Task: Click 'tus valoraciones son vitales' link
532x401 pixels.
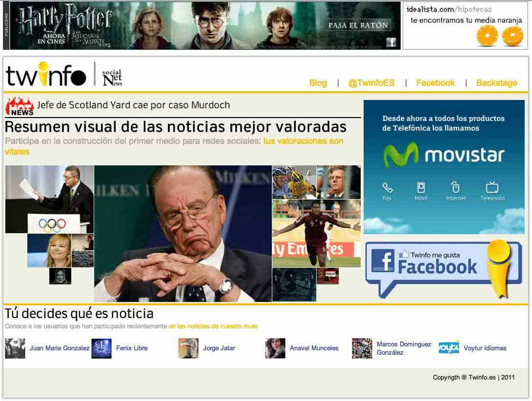Action: tap(303, 141)
